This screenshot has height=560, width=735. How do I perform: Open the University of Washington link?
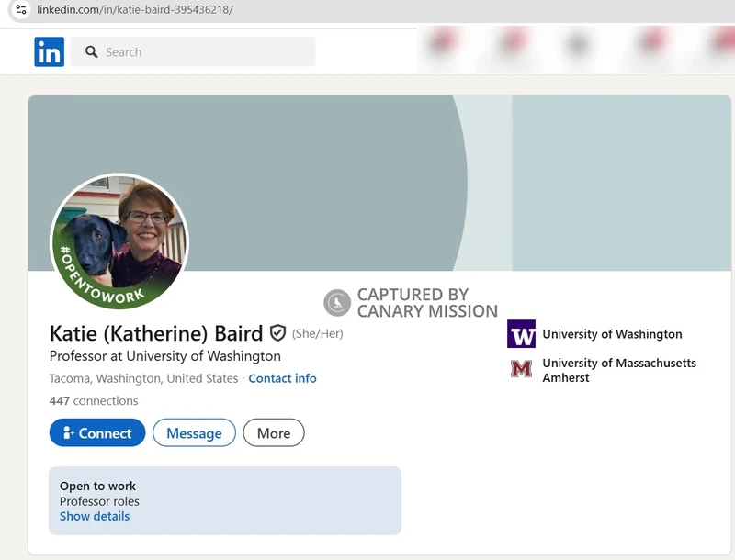(x=612, y=334)
